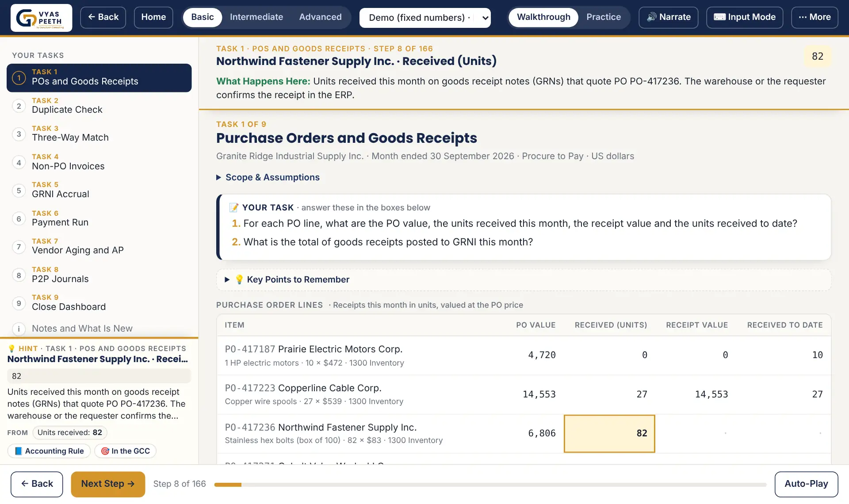Image resolution: width=849 pixels, height=504 pixels.
Task: Click the lightbulb icon beside Key Points to Remember
Action: (239, 279)
